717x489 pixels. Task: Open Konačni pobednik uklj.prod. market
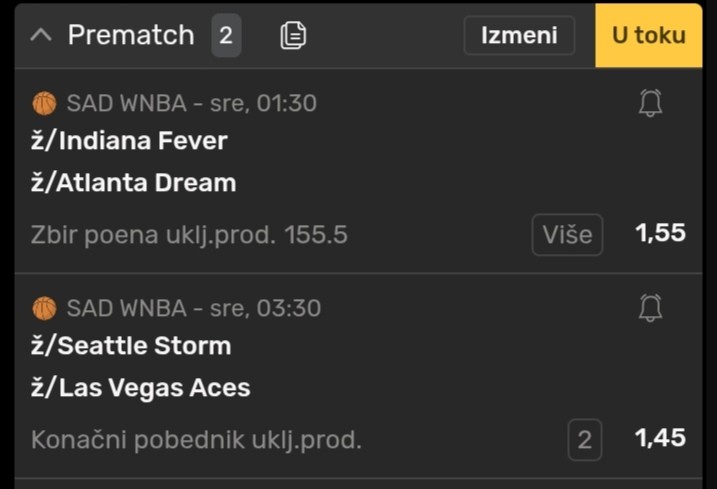coord(196,440)
